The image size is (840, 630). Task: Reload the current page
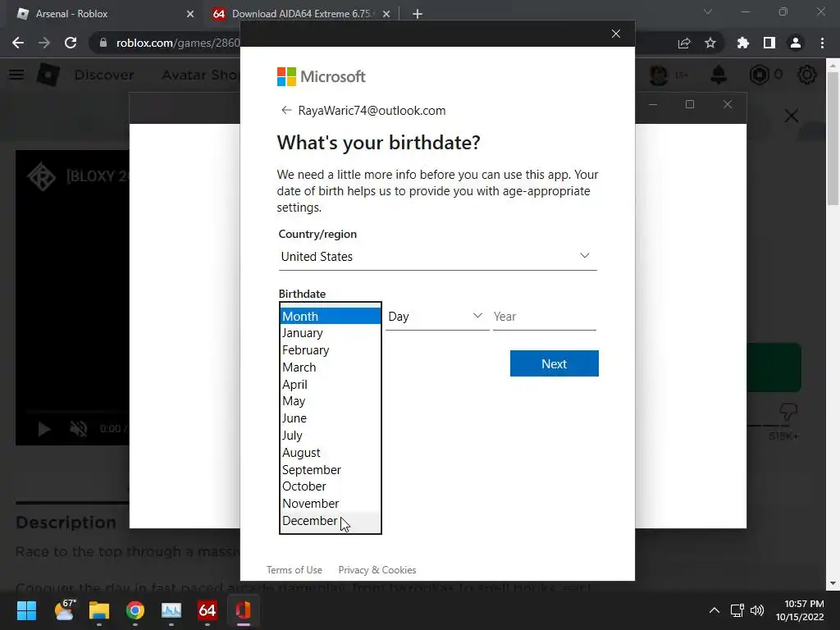(71, 43)
